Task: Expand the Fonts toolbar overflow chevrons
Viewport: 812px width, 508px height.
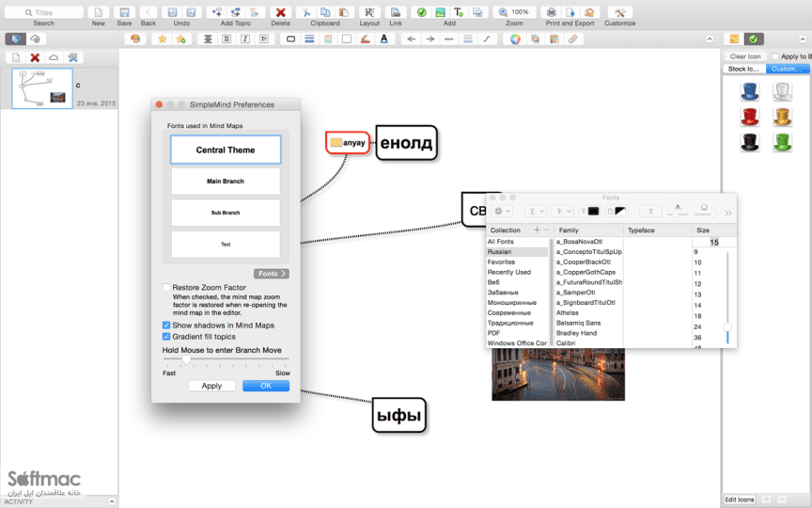Action: pos(728,213)
